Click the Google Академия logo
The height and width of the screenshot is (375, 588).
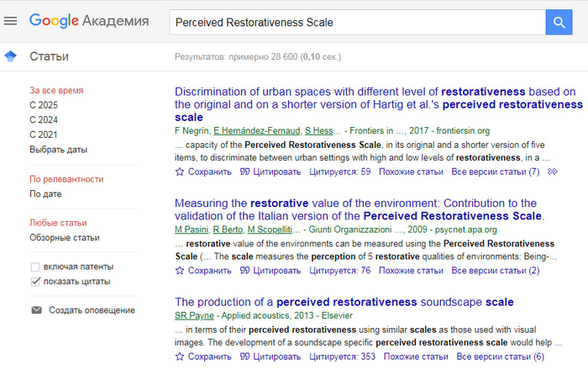[89, 21]
